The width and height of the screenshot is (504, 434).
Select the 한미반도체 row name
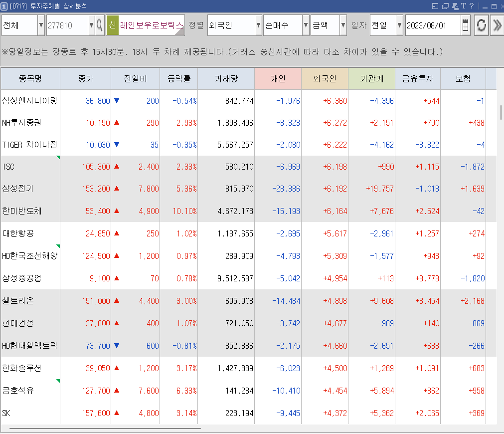(22, 211)
